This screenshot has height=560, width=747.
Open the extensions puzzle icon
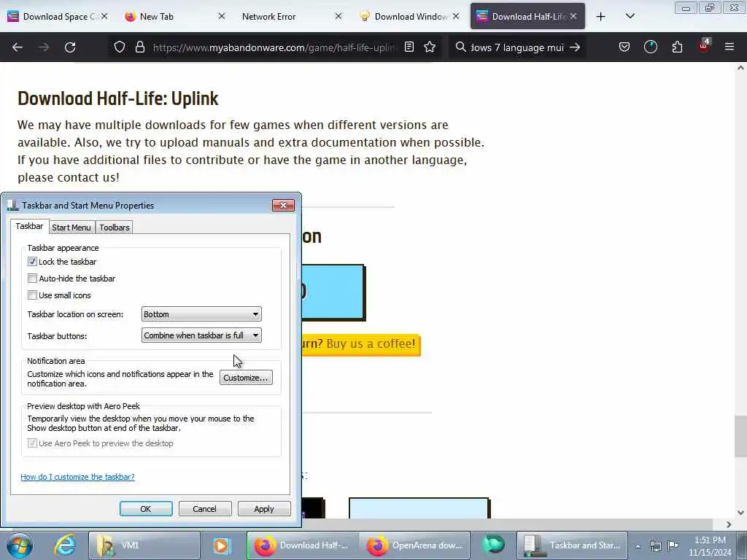[x=677, y=47]
